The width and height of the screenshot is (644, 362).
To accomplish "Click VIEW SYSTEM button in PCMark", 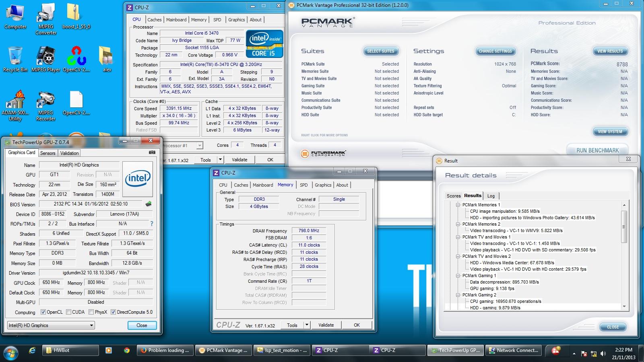I will [x=610, y=132].
